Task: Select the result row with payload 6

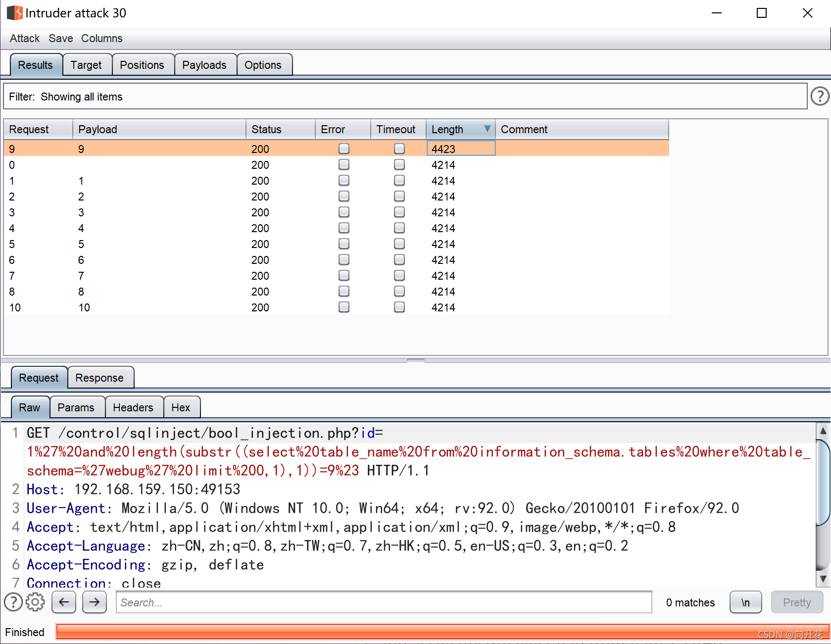Action: click(x=336, y=259)
